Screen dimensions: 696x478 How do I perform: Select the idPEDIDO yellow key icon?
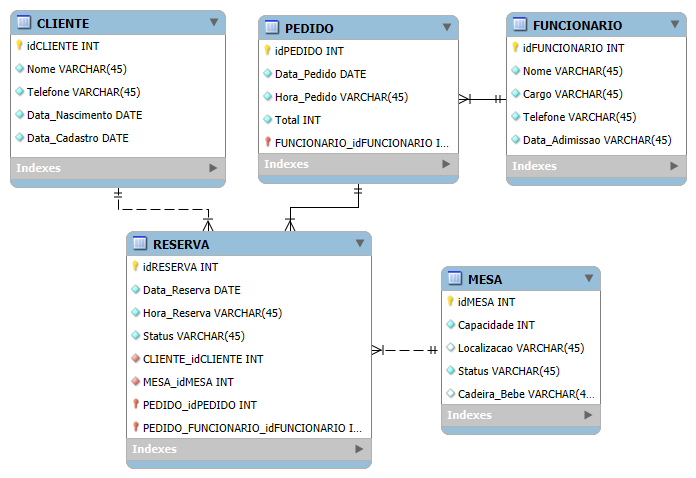267,50
